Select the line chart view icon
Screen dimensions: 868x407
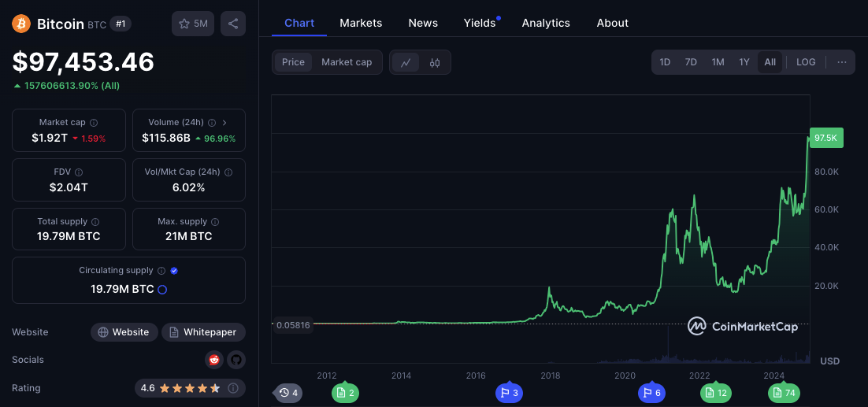(406, 62)
